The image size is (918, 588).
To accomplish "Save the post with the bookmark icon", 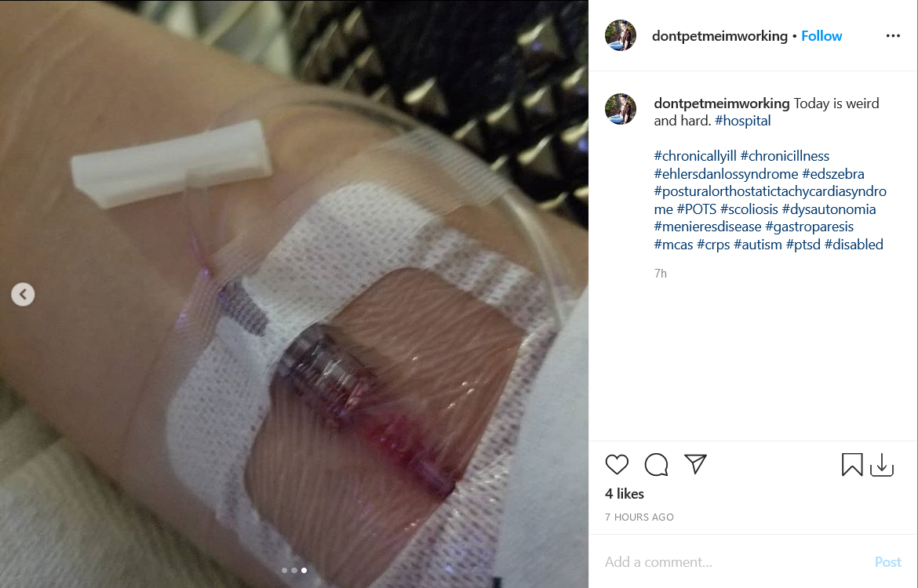I will pyautogui.click(x=852, y=465).
